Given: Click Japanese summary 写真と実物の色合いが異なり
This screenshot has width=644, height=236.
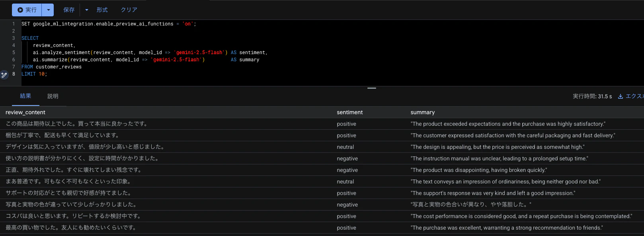Looking at the screenshot, I should click(x=471, y=205).
